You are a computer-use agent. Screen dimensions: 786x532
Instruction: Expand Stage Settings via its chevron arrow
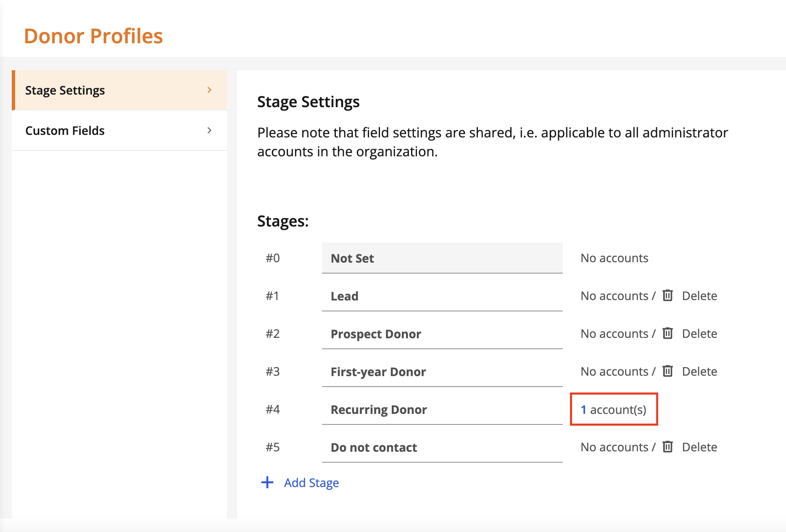pyautogui.click(x=209, y=90)
